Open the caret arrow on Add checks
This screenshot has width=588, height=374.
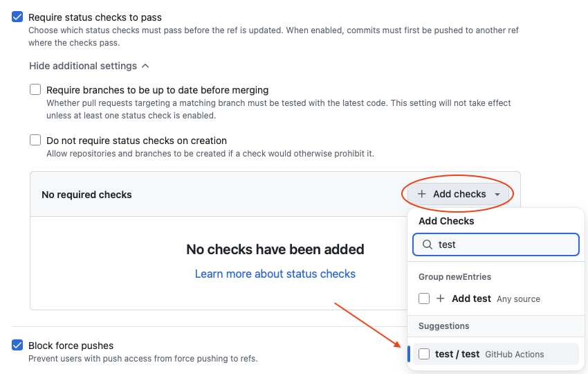(x=497, y=195)
